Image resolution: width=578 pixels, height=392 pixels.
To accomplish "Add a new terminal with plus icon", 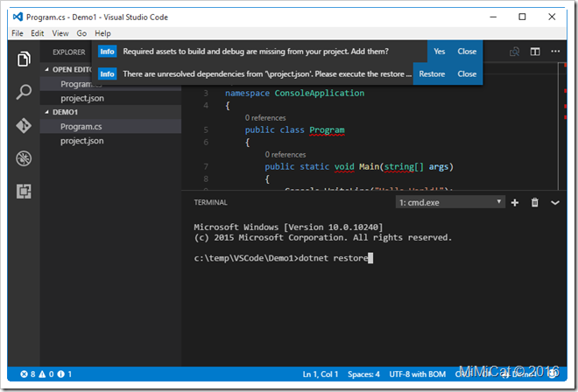I will 515,203.
